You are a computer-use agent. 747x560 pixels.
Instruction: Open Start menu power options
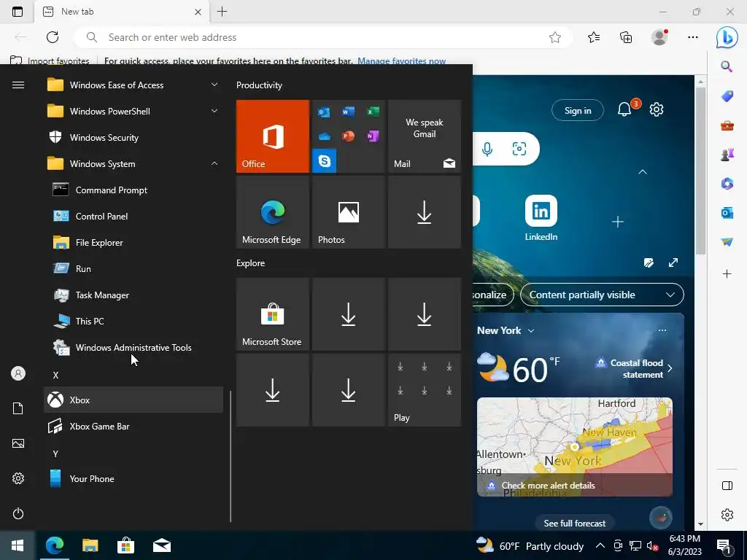(18, 513)
